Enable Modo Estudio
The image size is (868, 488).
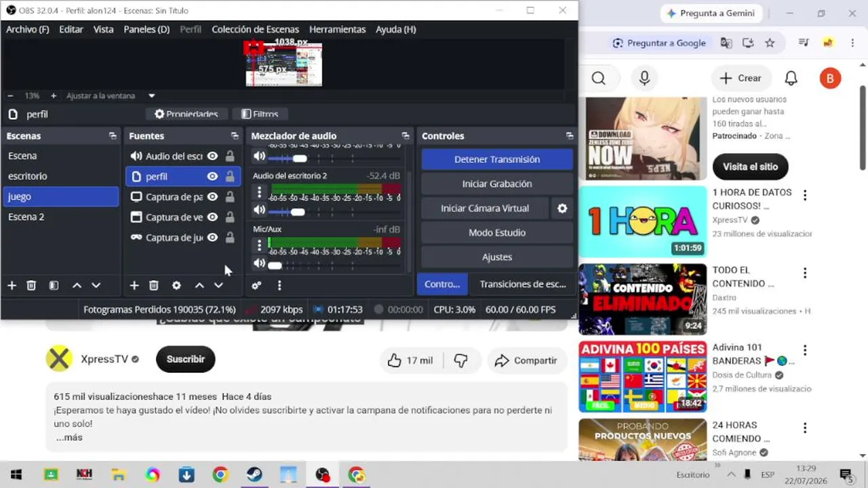click(x=497, y=232)
